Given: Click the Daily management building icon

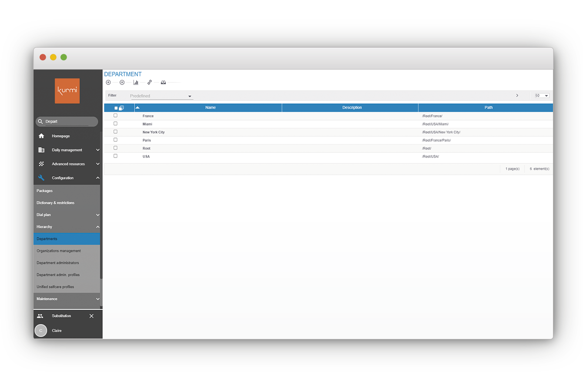Looking at the screenshot, I should point(41,150).
